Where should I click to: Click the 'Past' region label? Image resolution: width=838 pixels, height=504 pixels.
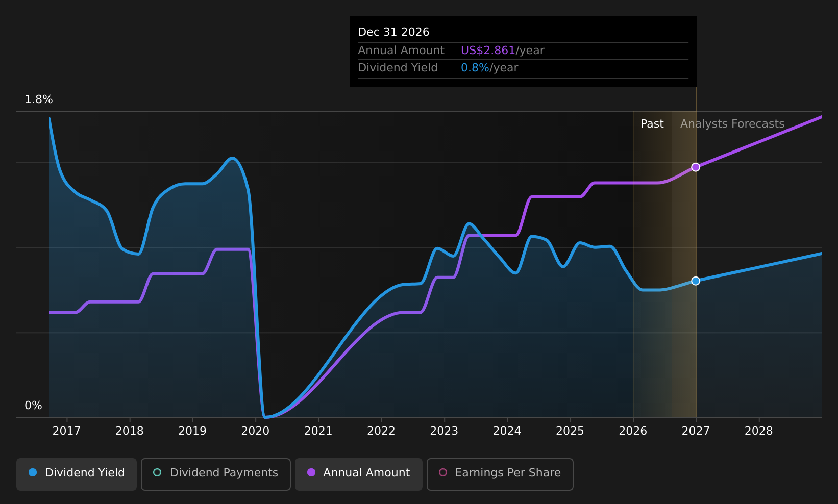(x=652, y=124)
